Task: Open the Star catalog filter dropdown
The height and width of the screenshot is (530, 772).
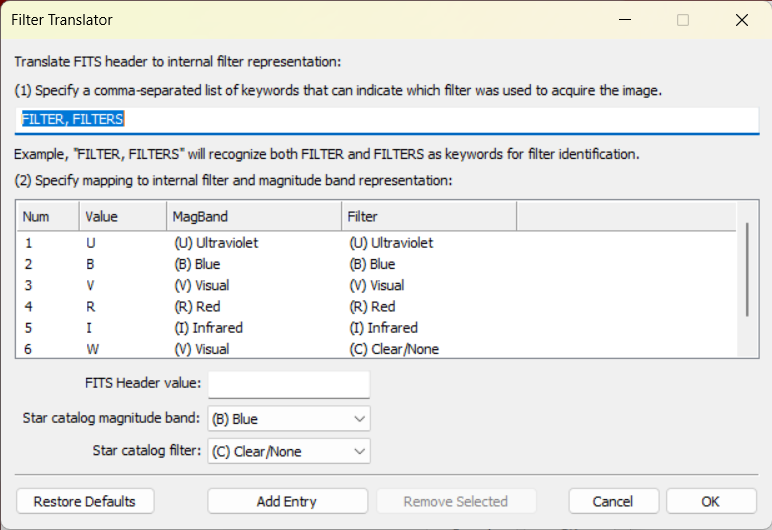Action: tap(289, 451)
